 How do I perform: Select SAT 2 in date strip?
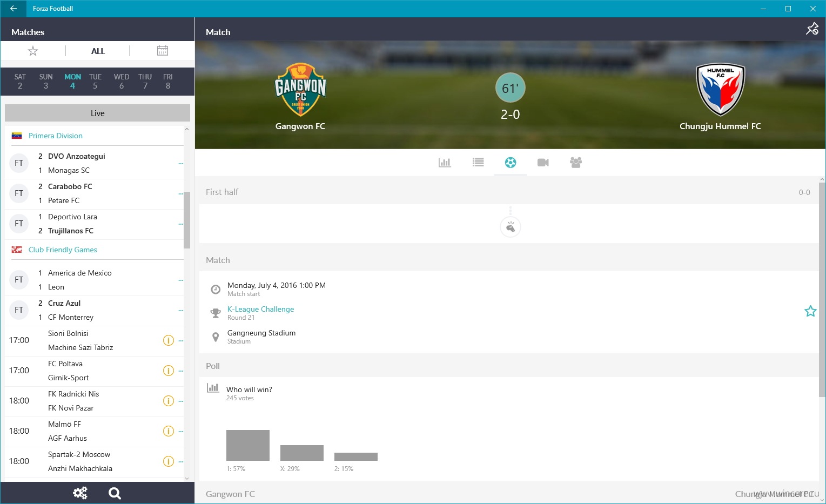pos(20,81)
